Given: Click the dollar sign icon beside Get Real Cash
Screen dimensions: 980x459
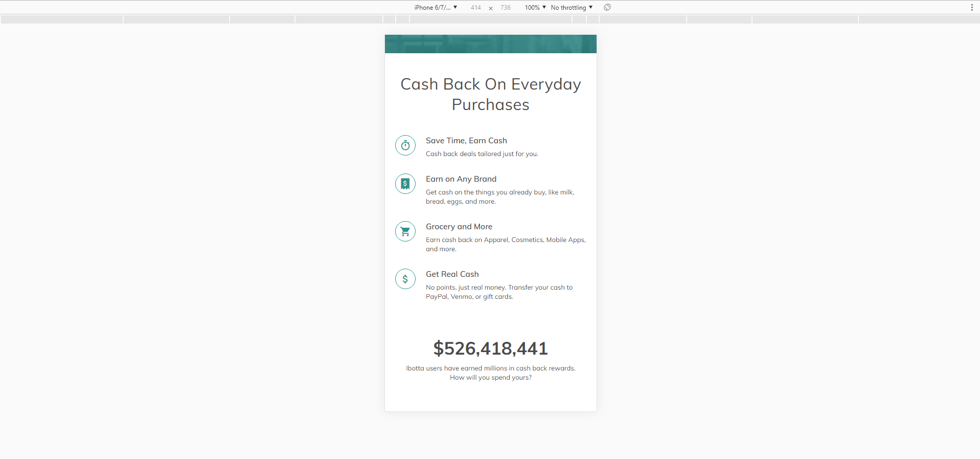Looking at the screenshot, I should [405, 279].
